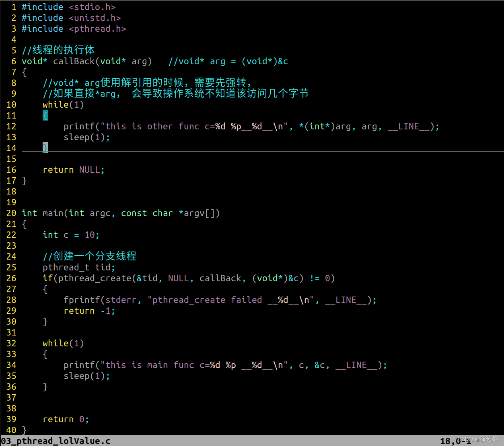Image resolution: width=504 pixels, height=446 pixels.
Task: Click the printf "this is main func" line
Action: pyautogui.click(x=226, y=365)
